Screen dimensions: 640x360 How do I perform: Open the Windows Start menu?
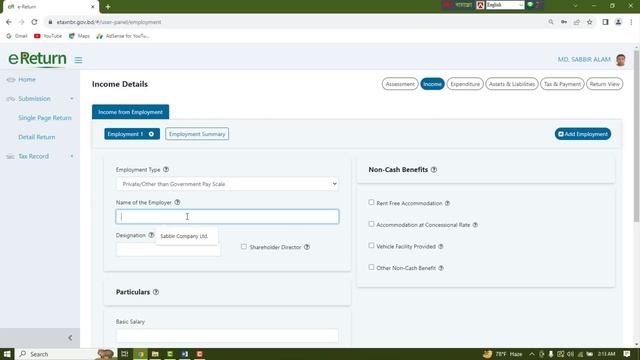coord(7,354)
